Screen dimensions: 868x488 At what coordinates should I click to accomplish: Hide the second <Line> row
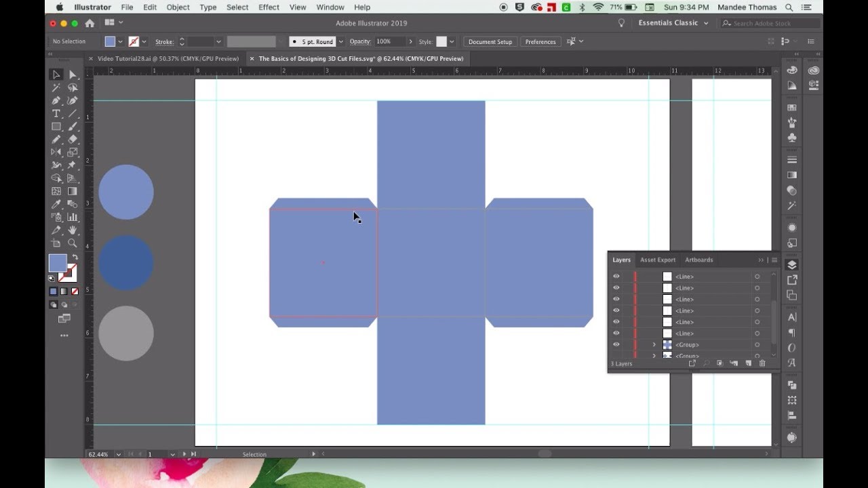coord(616,288)
